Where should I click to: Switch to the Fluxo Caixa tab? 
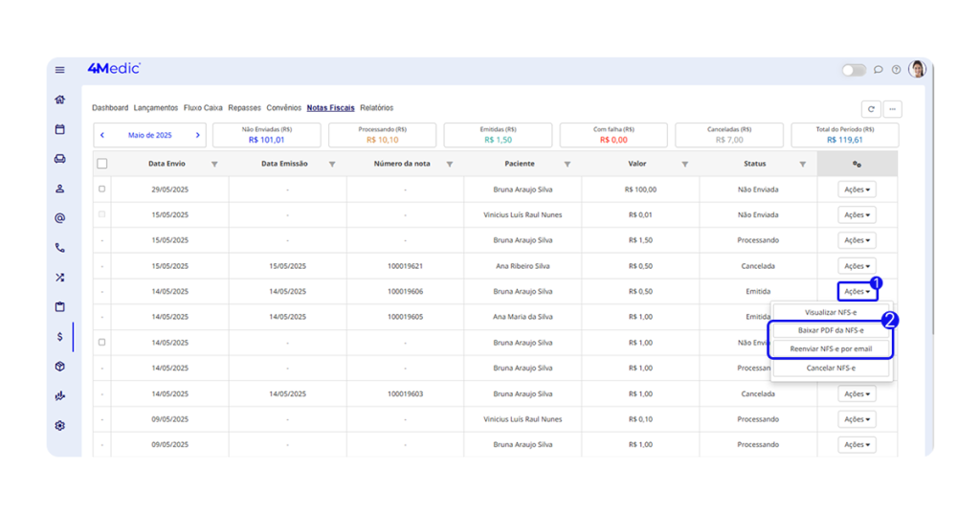tap(203, 108)
